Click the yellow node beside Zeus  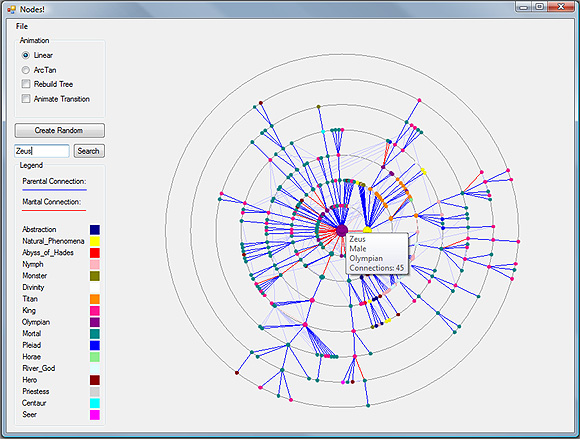(x=367, y=231)
